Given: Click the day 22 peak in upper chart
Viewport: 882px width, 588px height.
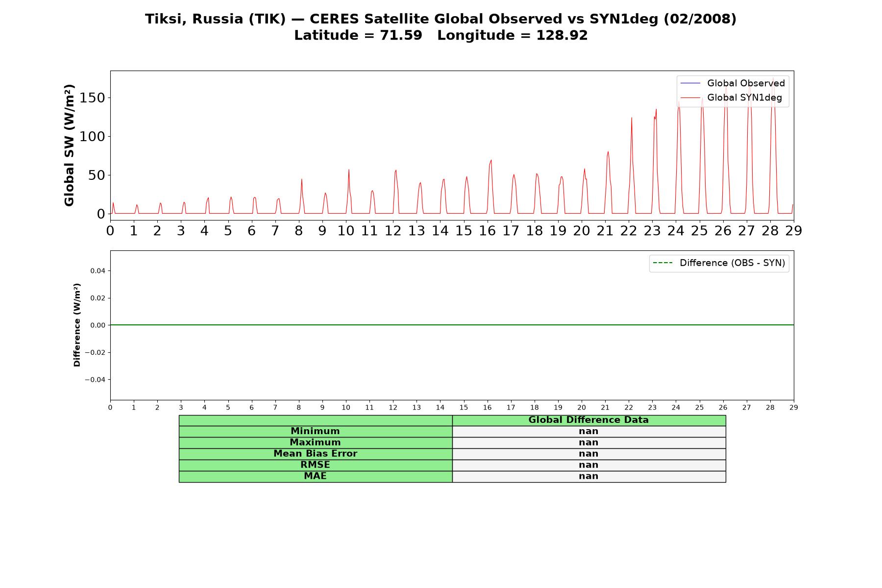Looking at the screenshot, I should (632, 118).
